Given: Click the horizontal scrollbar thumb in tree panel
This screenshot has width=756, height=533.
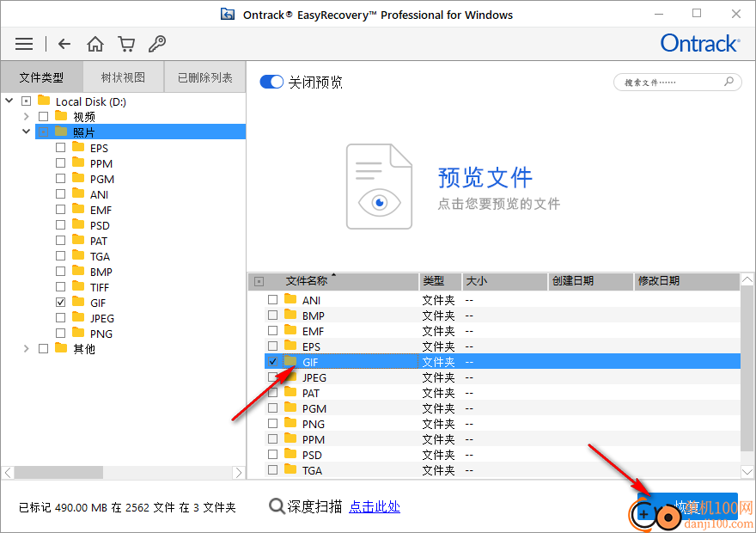Looking at the screenshot, I should [58, 473].
